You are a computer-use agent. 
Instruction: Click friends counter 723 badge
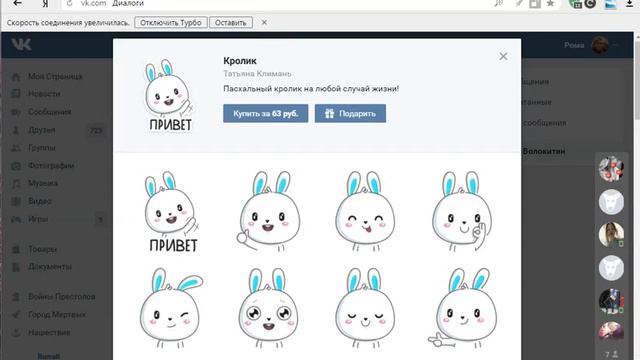[x=96, y=130]
